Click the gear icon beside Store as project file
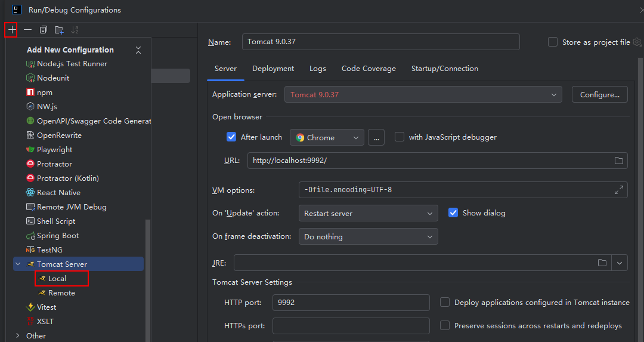 click(x=637, y=42)
